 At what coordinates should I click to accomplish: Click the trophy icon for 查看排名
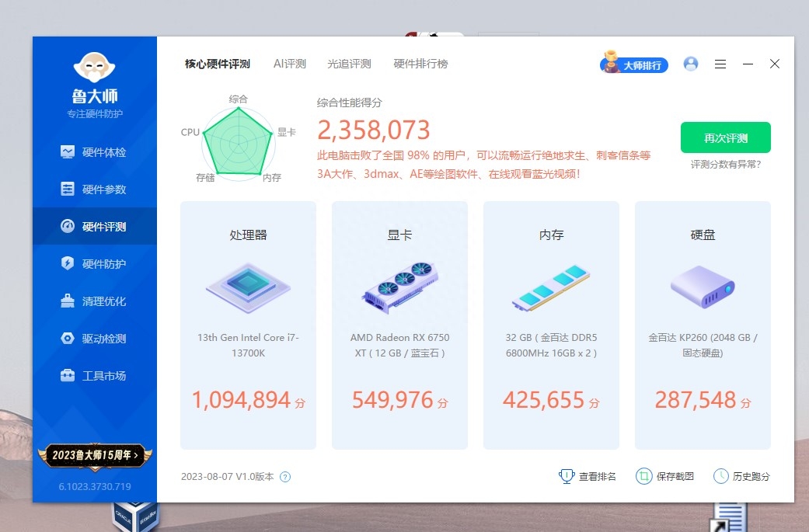[x=567, y=476]
